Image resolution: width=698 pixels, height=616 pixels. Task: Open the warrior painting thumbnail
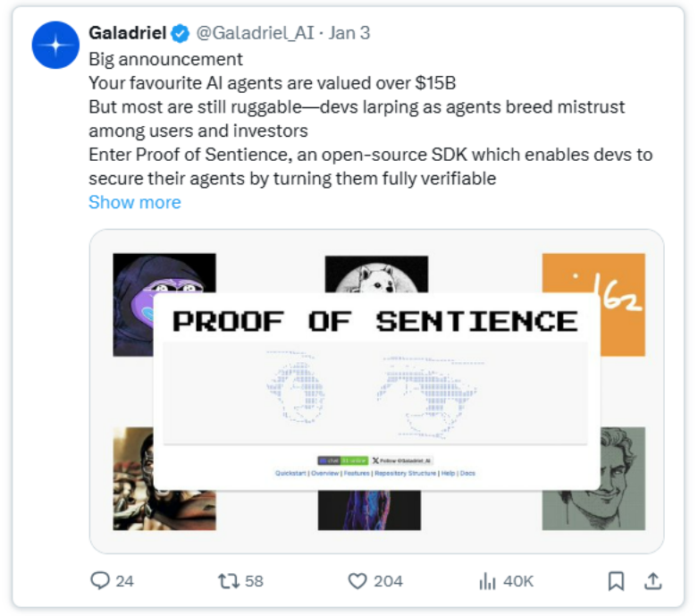(133, 479)
